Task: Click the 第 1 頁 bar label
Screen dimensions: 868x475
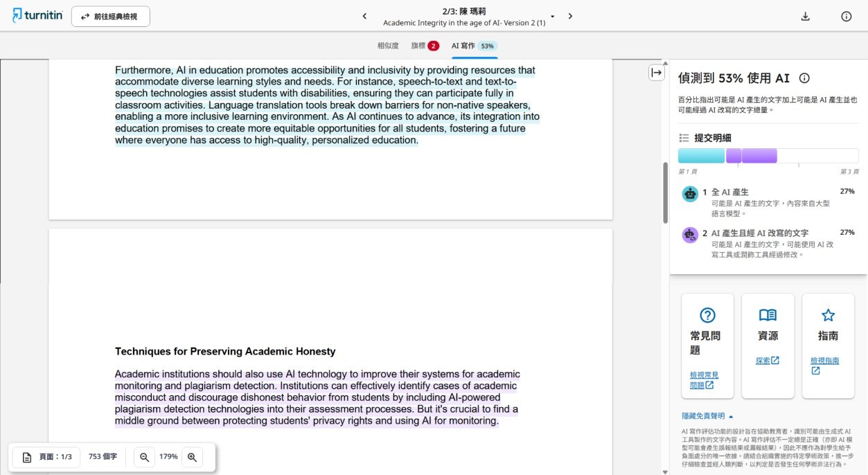Action: point(688,172)
